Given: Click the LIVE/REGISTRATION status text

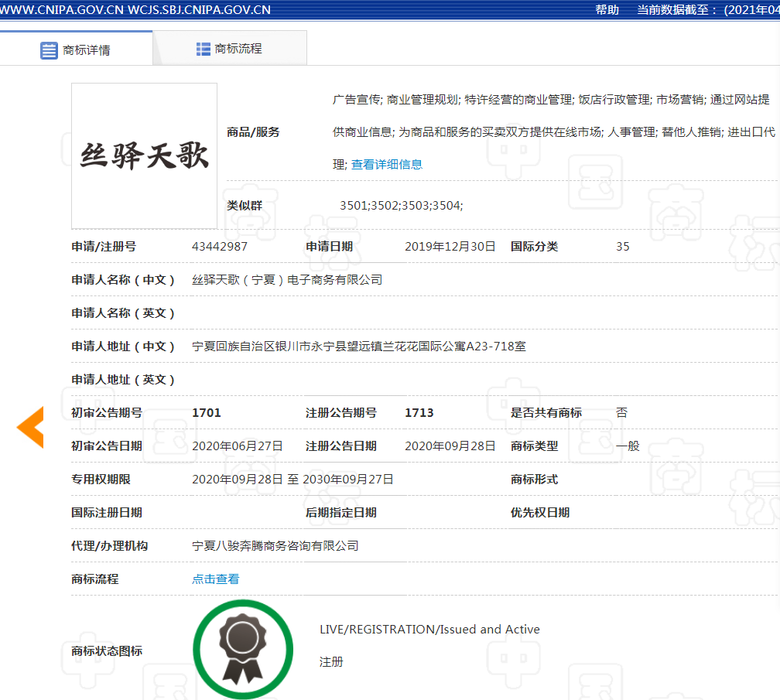Looking at the screenshot, I should [429, 629].
